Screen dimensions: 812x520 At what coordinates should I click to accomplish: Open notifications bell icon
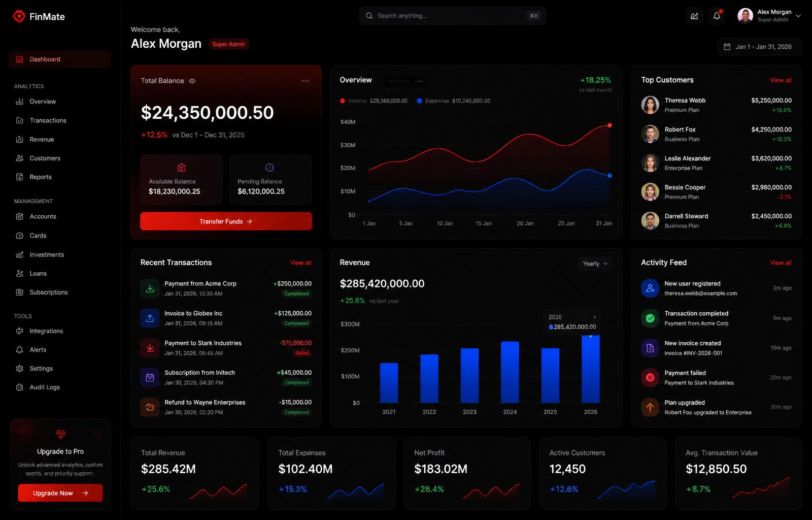(x=717, y=16)
